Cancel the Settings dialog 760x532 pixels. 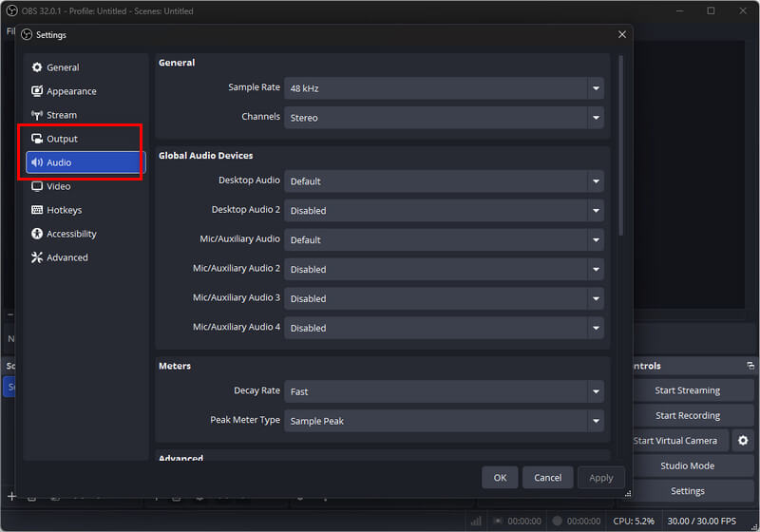pos(548,478)
